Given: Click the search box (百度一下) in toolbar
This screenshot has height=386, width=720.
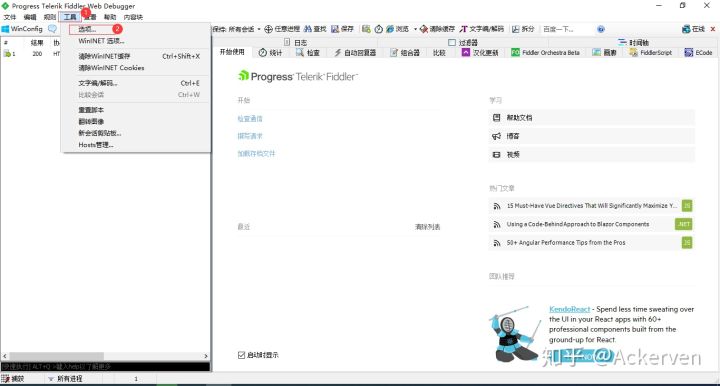Looking at the screenshot, I should 568,29.
